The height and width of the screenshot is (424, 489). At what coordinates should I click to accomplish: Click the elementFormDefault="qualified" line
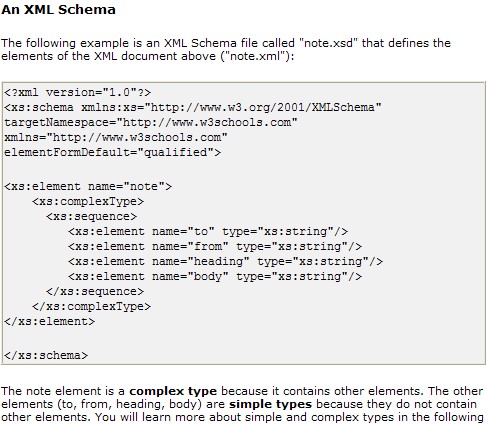click(x=112, y=152)
